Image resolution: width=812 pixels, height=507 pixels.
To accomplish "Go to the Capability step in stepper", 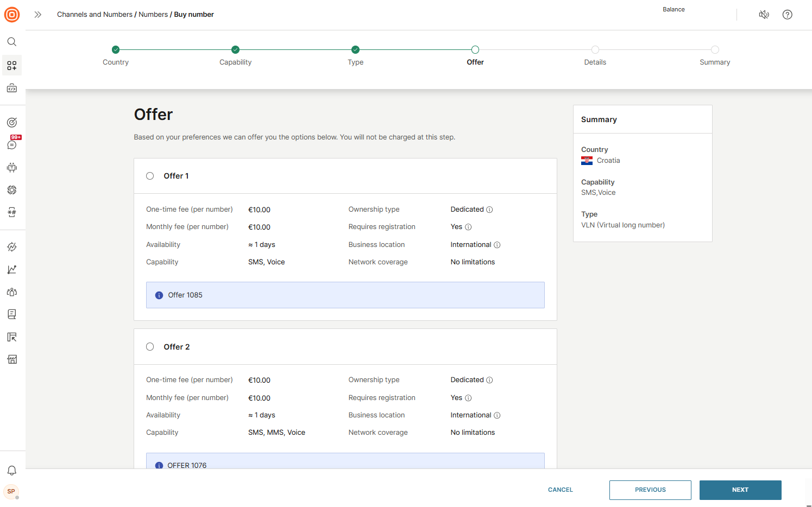I will 235,50.
